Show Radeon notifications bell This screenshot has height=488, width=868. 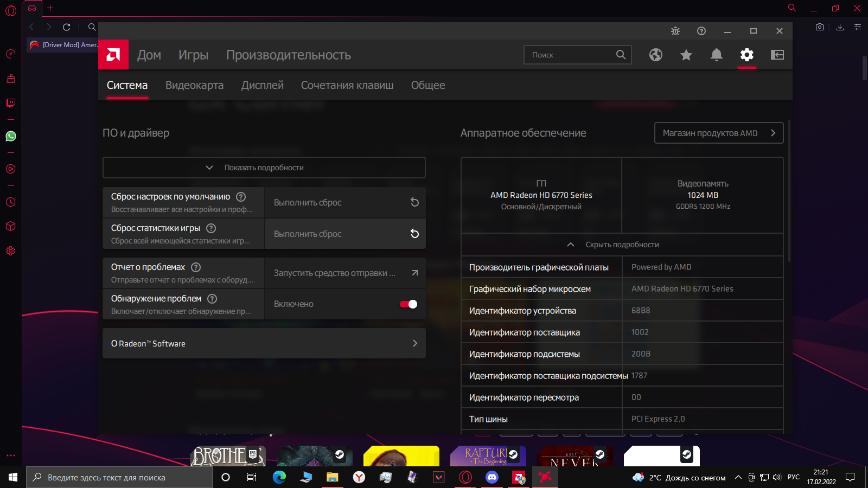(717, 55)
